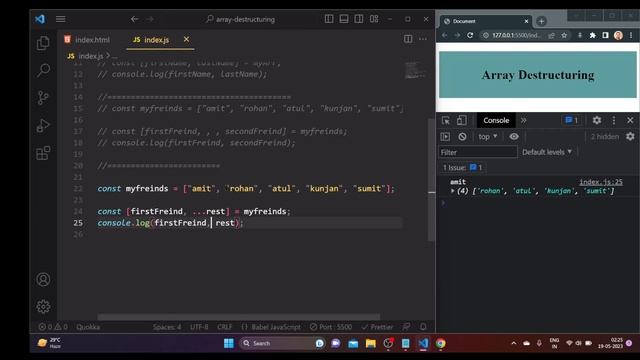Open Chrome three-dot menu
Image resolution: width=640 pixels, height=360 pixels.
pyautogui.click(x=631, y=36)
